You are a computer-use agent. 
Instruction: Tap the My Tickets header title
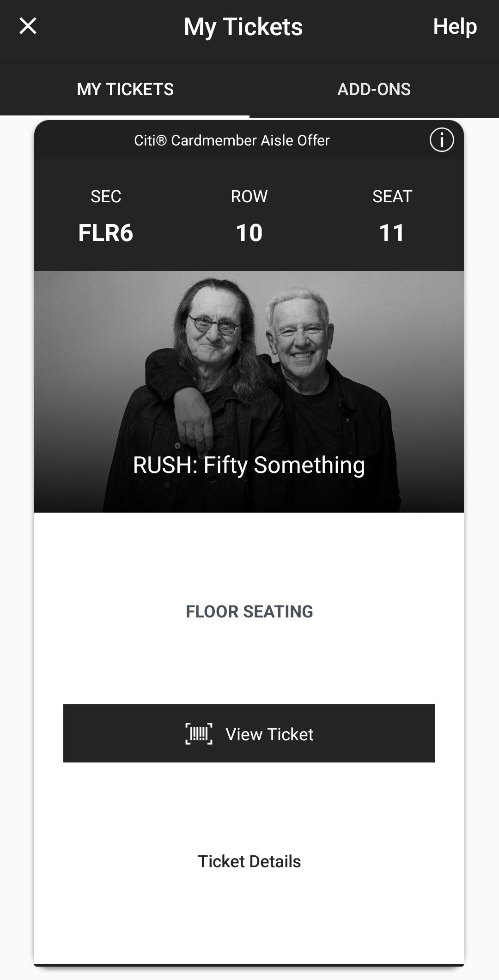pyautogui.click(x=243, y=26)
